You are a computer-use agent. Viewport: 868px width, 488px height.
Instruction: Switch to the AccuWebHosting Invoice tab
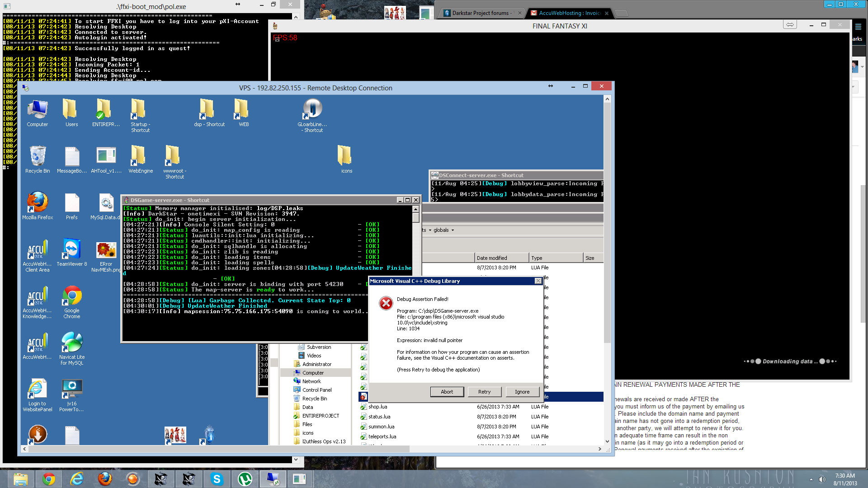569,13
